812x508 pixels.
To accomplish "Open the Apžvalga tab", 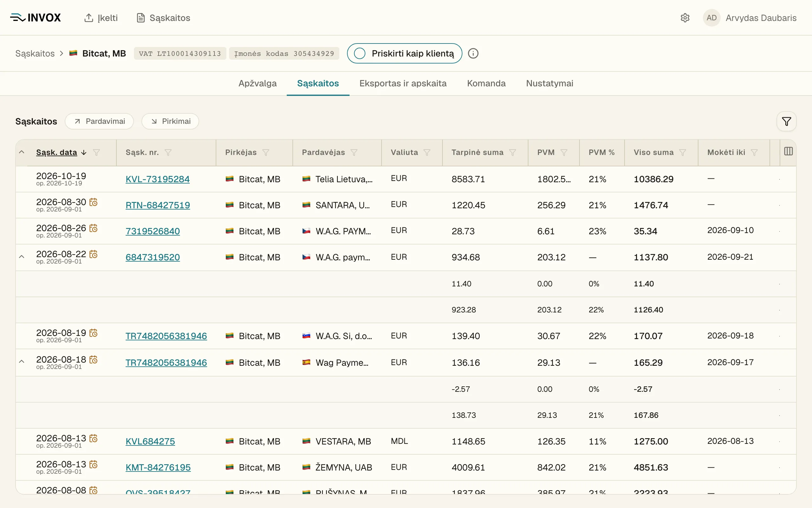I will pos(257,83).
